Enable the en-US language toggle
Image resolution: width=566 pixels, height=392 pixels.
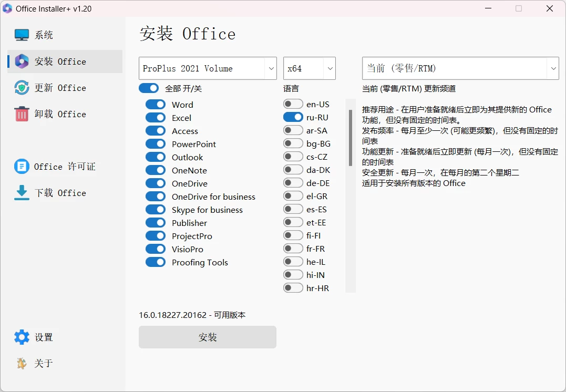click(x=293, y=104)
